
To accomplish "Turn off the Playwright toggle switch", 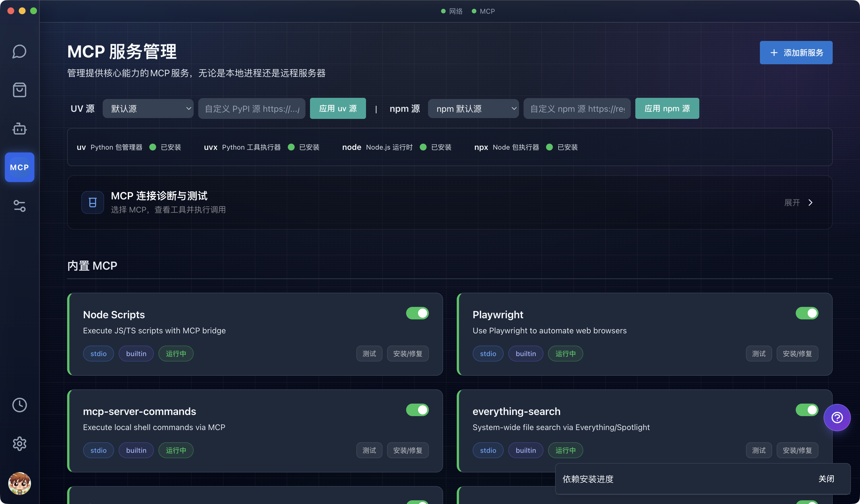I will pos(807,313).
